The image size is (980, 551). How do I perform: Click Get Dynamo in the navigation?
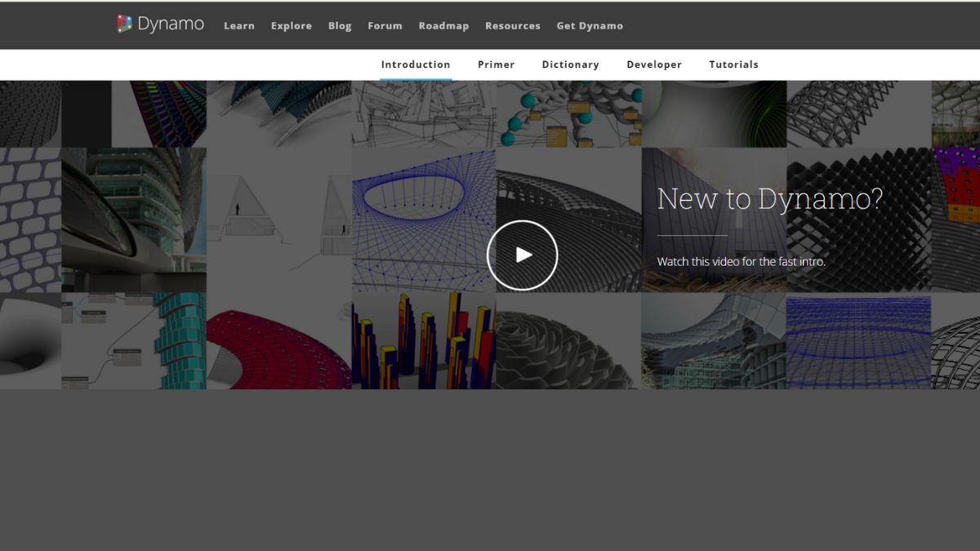pyautogui.click(x=590, y=26)
